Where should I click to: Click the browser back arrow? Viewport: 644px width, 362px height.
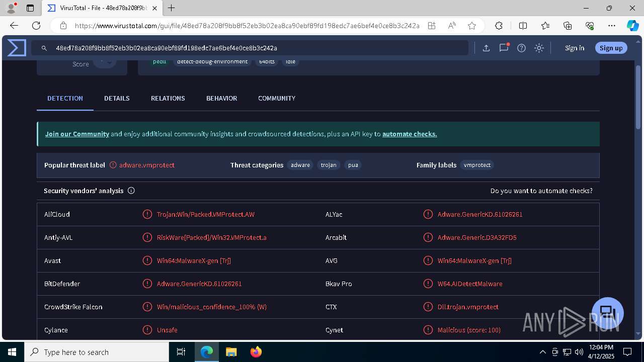pos(14,26)
